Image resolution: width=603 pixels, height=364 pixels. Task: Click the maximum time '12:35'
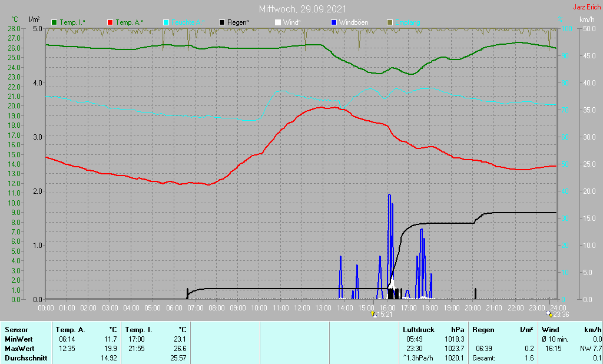[x=67, y=349]
